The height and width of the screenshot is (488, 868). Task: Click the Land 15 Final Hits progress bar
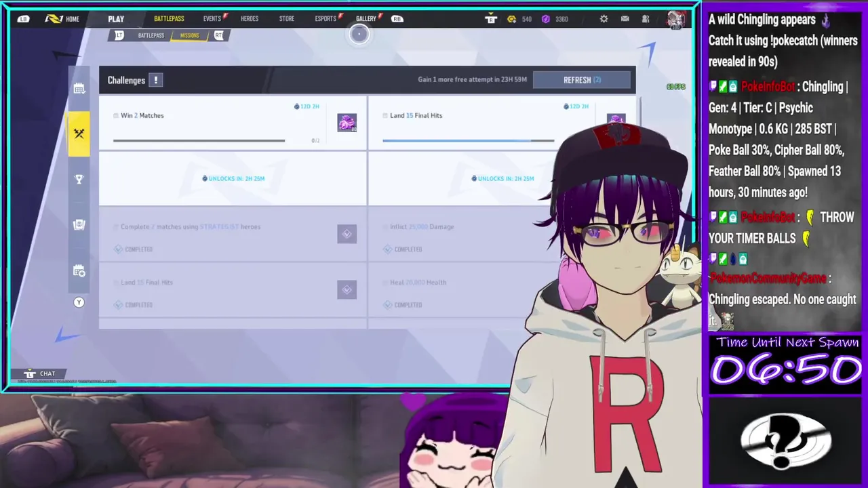tap(468, 140)
